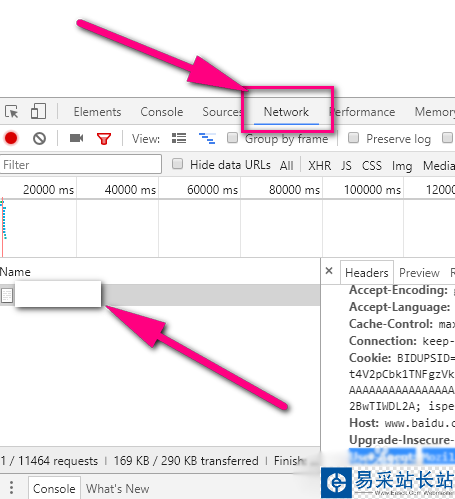
Task: Stop recording network log with red button
Action: tap(11, 138)
